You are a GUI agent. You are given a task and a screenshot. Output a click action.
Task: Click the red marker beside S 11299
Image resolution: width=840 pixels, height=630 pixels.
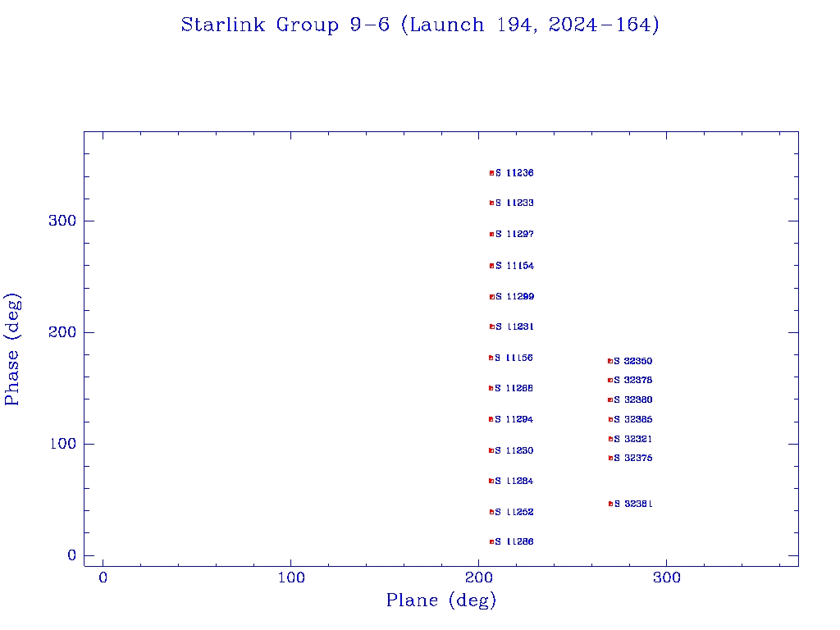pos(492,297)
